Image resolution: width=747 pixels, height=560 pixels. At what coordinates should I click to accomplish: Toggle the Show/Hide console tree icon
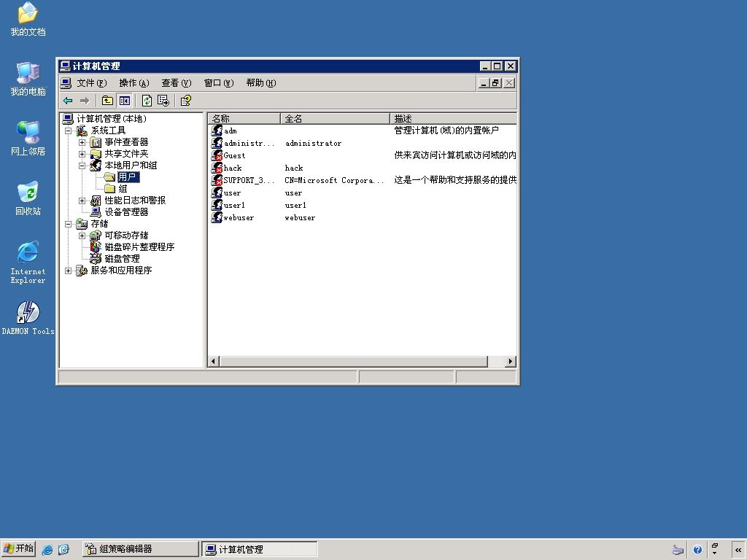125,101
